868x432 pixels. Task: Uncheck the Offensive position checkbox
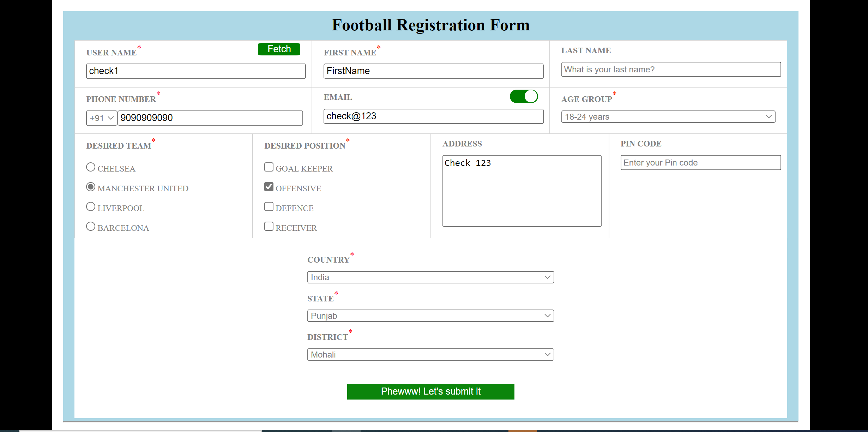point(269,186)
